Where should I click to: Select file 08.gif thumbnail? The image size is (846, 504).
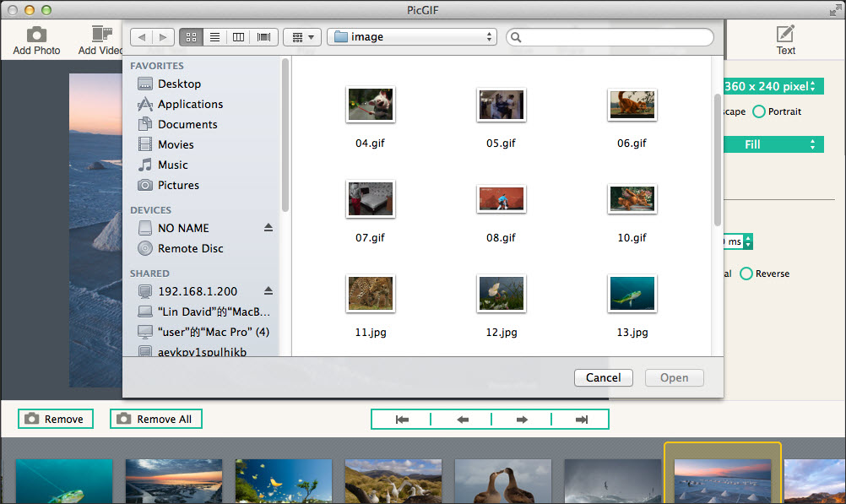pos(502,198)
